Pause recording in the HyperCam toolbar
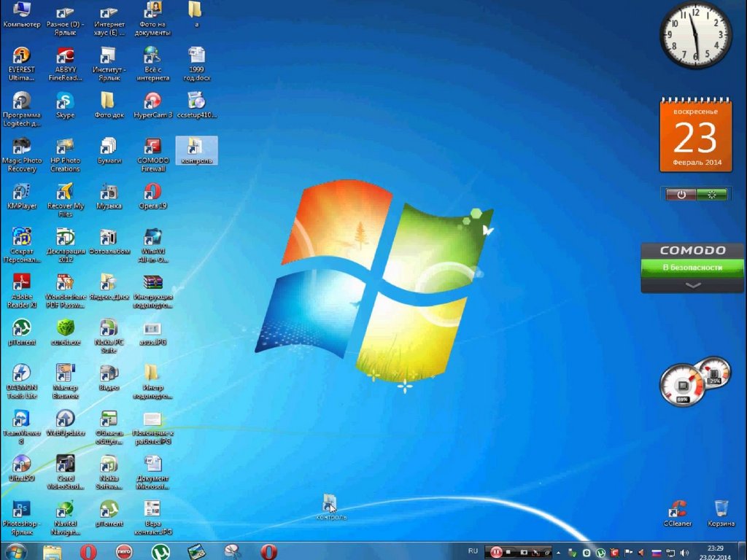 tap(496, 552)
